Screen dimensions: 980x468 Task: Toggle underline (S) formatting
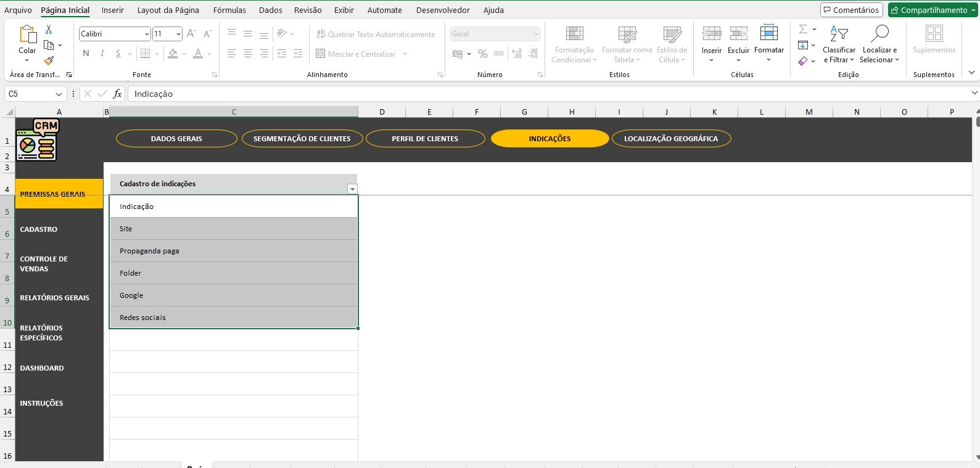tap(118, 54)
